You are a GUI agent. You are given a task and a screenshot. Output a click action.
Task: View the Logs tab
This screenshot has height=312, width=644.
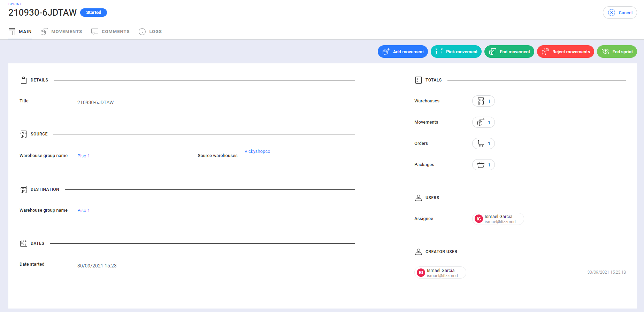(x=150, y=32)
